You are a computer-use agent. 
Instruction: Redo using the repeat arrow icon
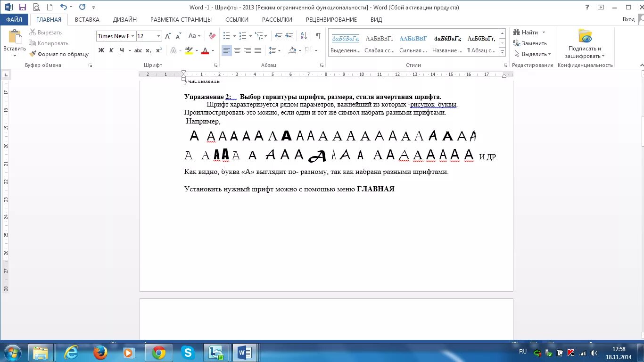pos(82,7)
